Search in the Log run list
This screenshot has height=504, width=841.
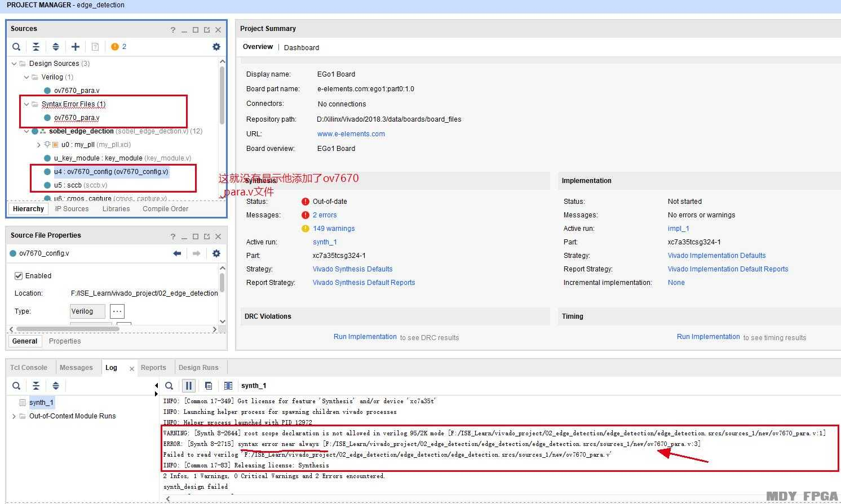coord(16,386)
